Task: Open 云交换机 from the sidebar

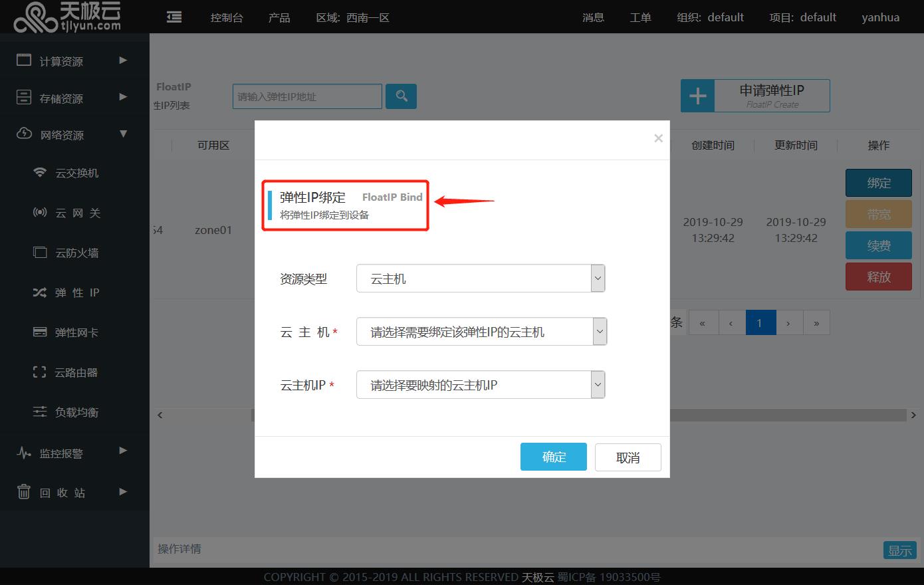Action: (x=76, y=173)
